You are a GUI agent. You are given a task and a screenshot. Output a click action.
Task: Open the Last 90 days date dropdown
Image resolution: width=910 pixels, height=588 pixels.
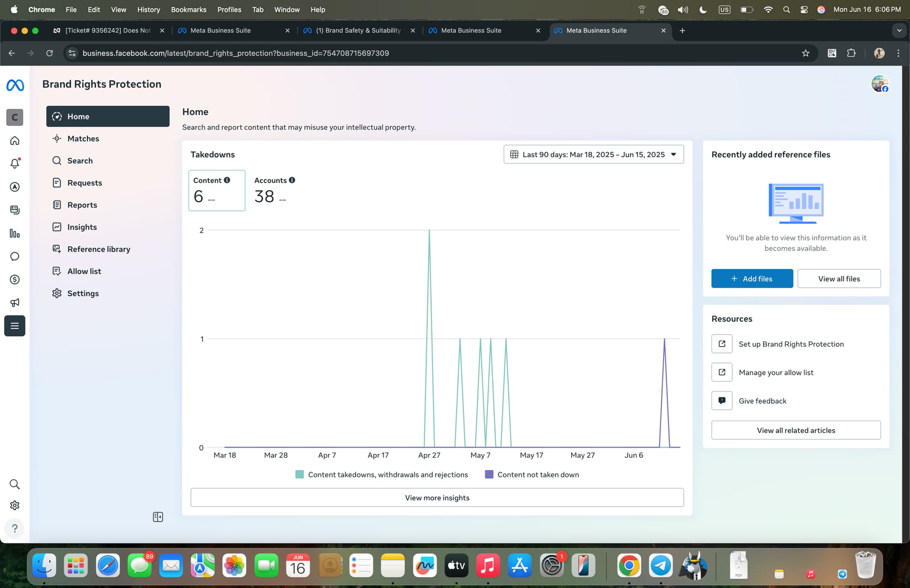coord(593,154)
